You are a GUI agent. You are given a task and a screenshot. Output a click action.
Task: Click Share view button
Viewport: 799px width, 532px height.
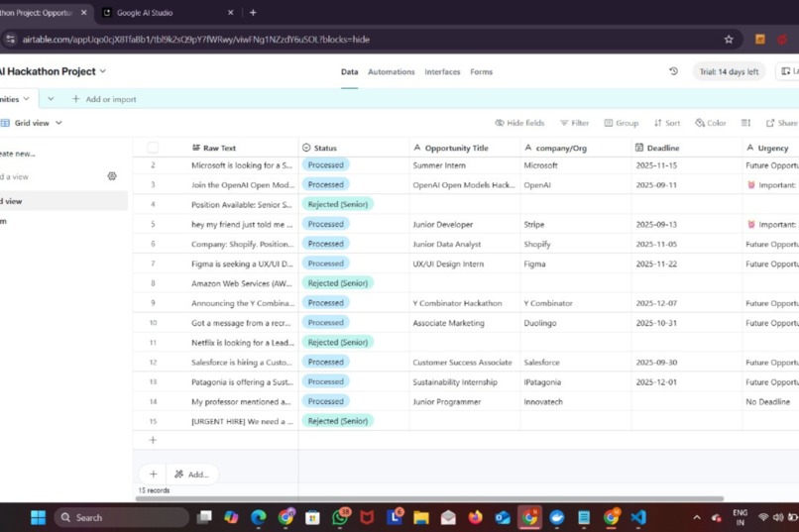click(782, 123)
